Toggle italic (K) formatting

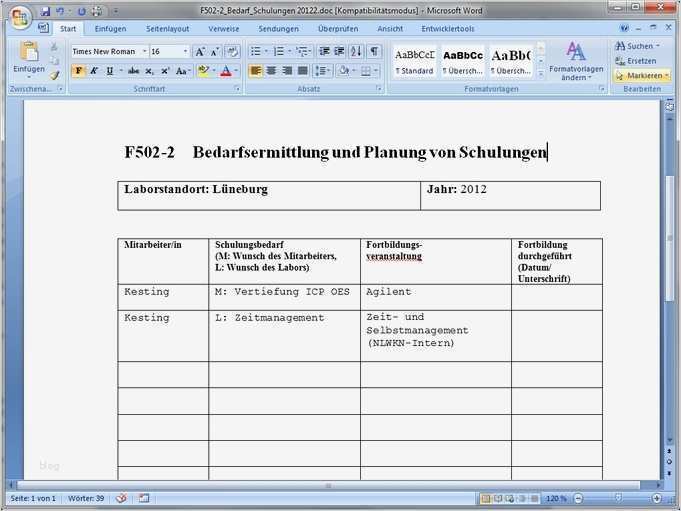click(94, 71)
